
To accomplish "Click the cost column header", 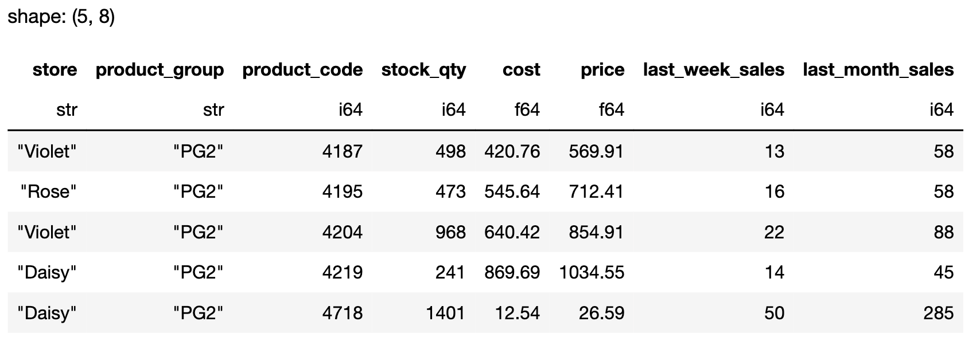I will 521,70.
